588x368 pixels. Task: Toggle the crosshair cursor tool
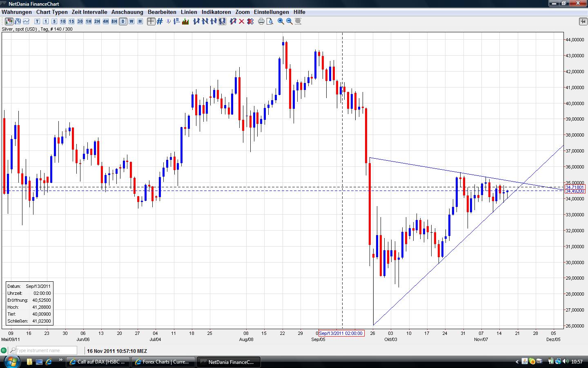[151, 21]
